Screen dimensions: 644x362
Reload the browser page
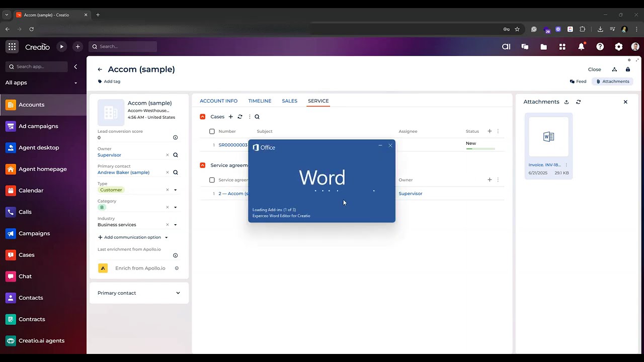coord(31,29)
